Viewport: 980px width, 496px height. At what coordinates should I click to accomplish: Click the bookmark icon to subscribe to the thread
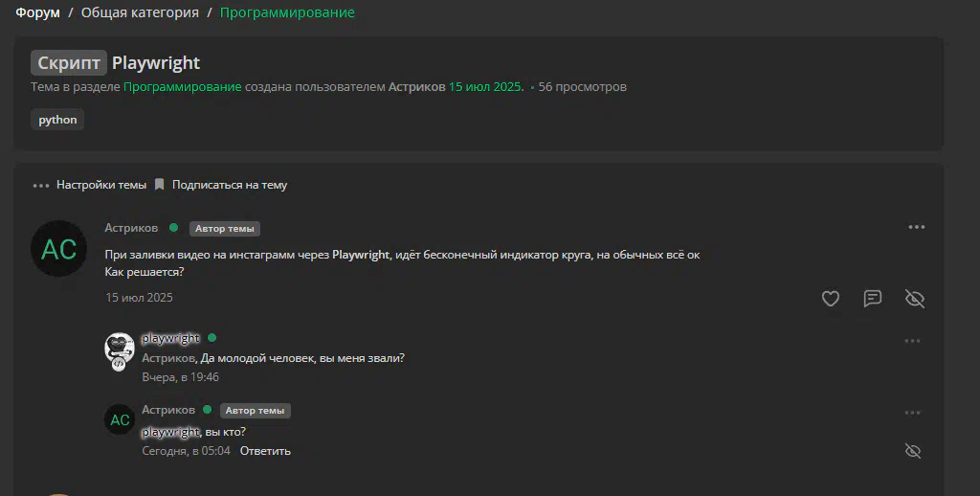pyautogui.click(x=160, y=185)
